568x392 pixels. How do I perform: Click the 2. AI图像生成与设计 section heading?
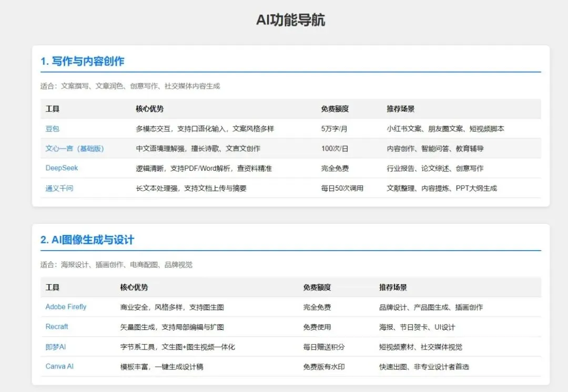[x=87, y=240]
